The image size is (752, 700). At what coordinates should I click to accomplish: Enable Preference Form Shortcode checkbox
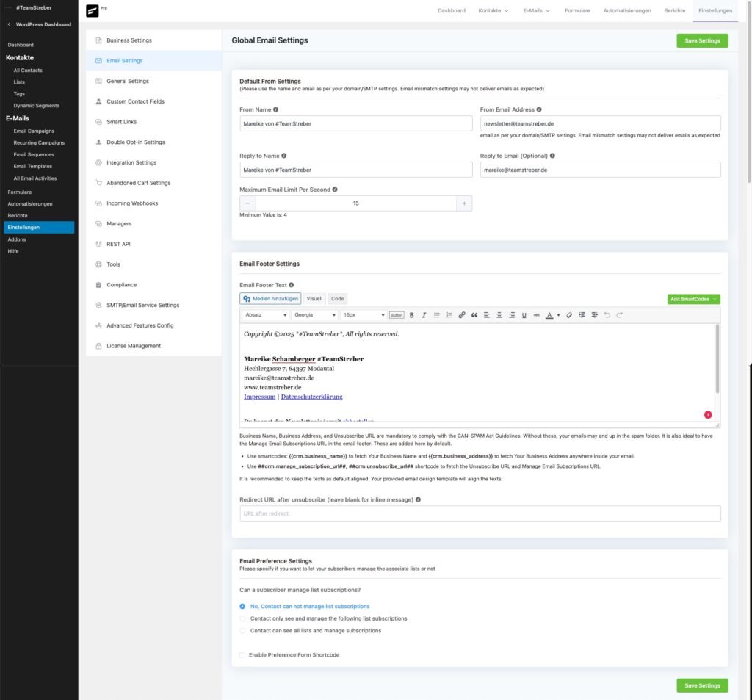point(243,655)
